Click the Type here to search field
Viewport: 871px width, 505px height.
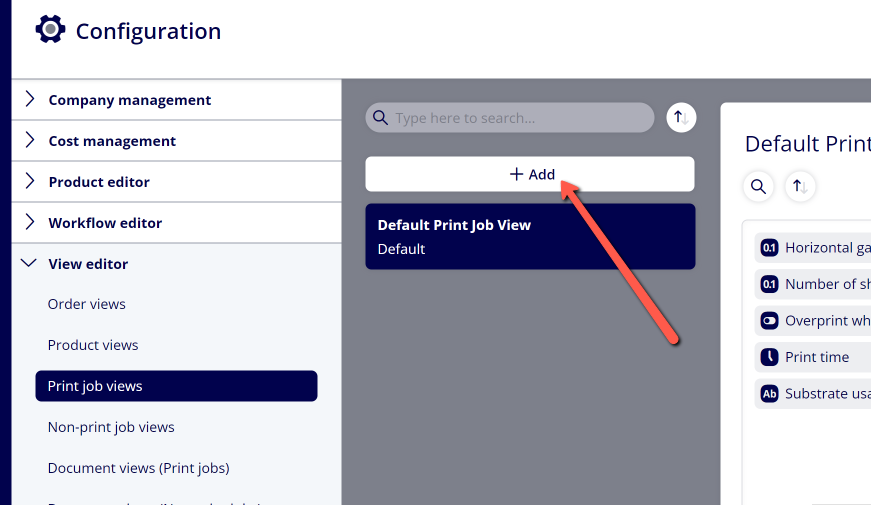[x=510, y=118]
